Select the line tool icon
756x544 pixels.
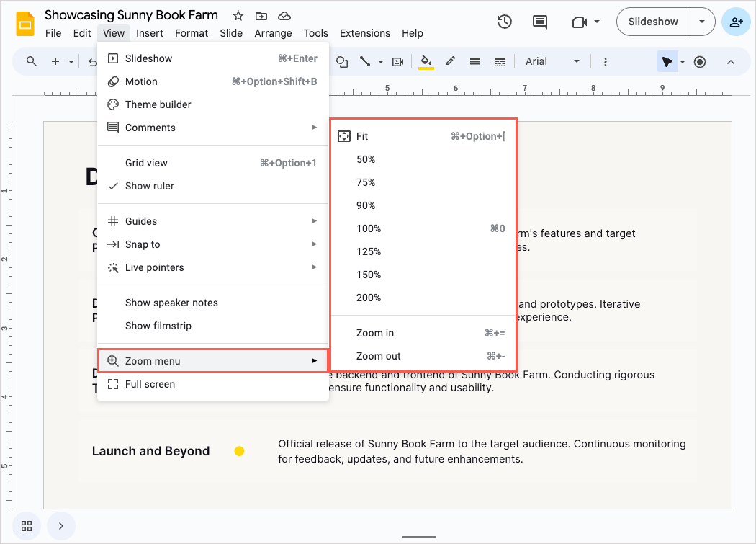365,61
